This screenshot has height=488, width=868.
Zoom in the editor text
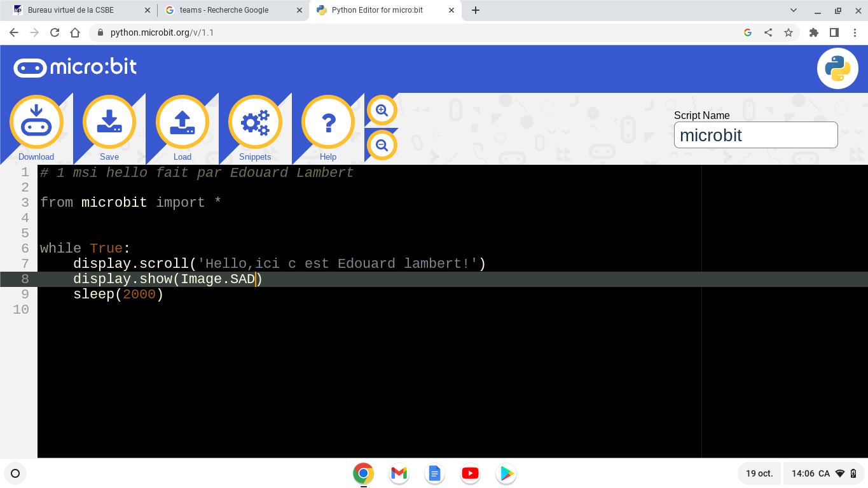coord(382,110)
